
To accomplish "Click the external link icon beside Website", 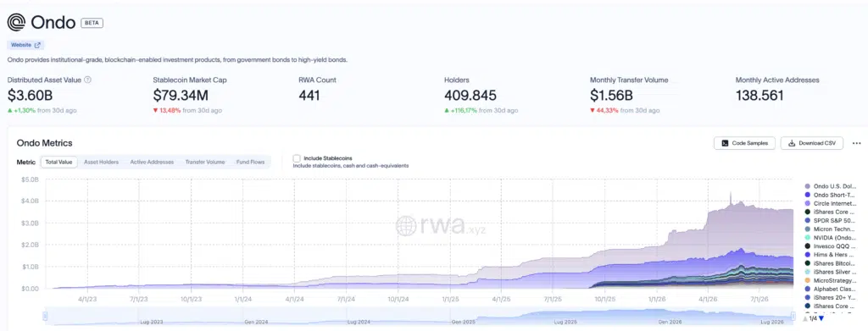I will tap(37, 46).
